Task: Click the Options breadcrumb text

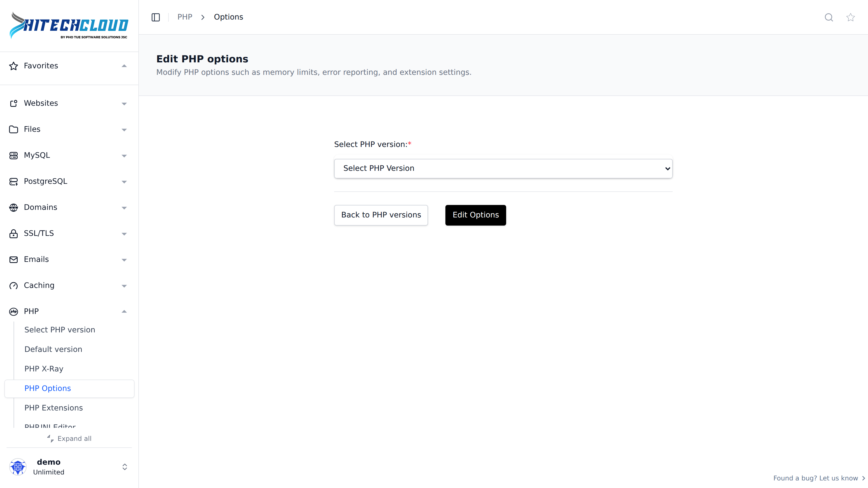Action: [x=228, y=17]
